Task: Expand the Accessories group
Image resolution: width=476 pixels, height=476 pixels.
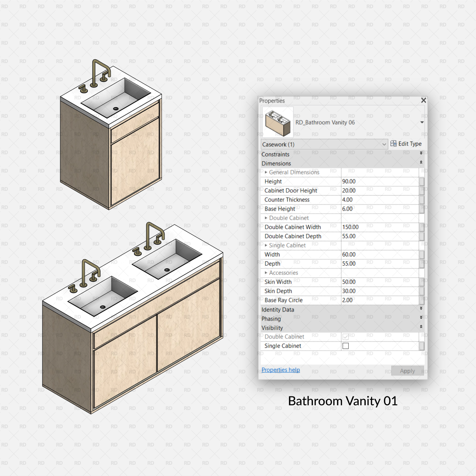Action: (x=266, y=273)
